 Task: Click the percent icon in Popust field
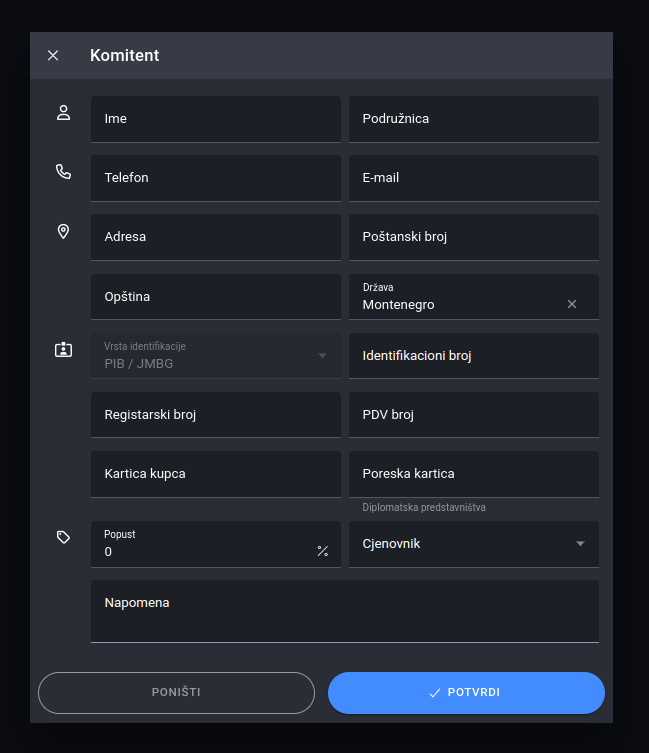(x=322, y=551)
